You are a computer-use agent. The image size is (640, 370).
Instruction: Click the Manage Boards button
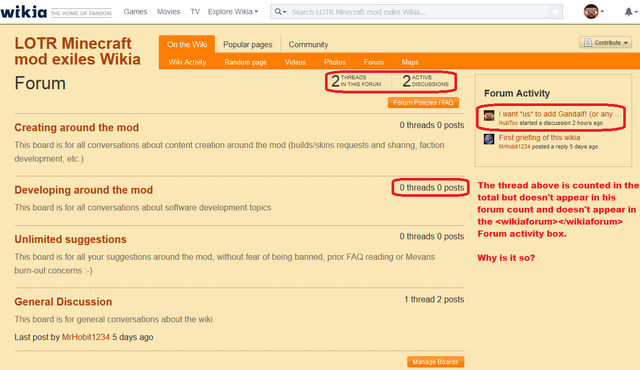436,362
